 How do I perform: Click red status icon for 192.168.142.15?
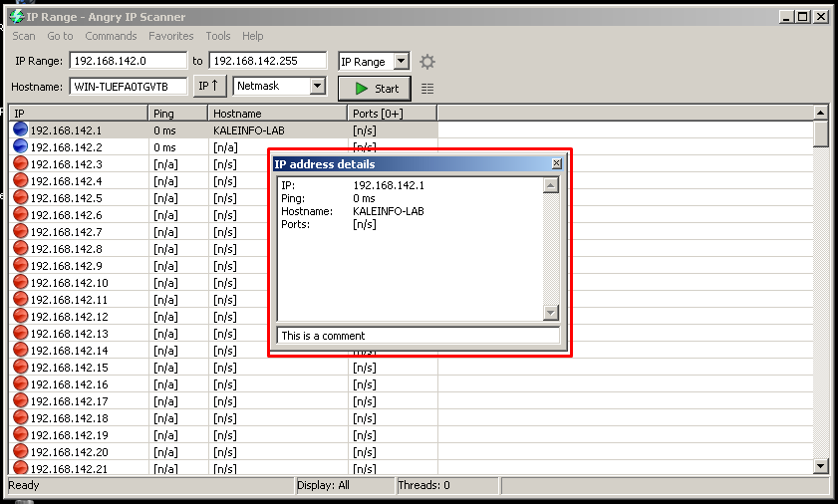(x=20, y=367)
